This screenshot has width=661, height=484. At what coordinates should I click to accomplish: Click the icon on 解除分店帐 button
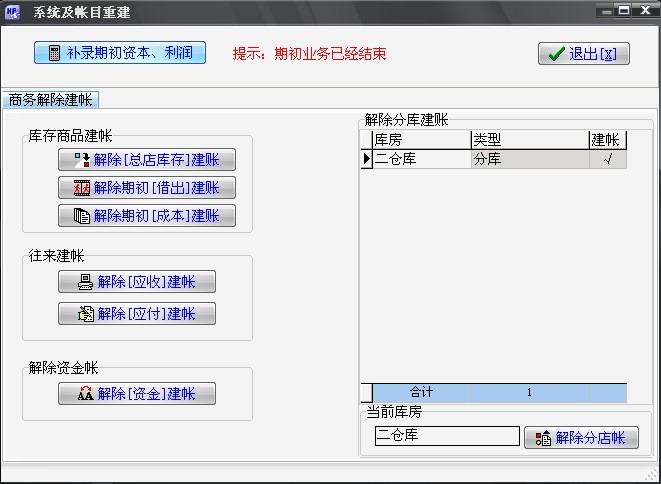[543, 438]
